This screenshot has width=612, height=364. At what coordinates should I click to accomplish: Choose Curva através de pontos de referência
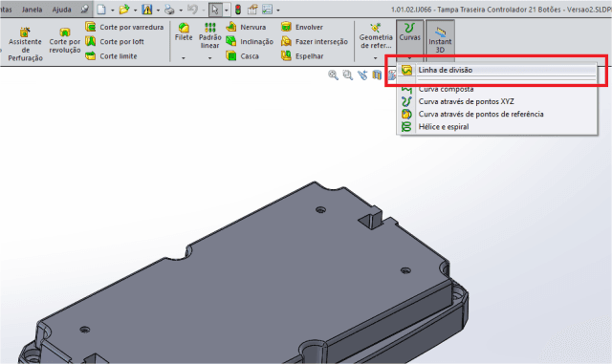pyautogui.click(x=497, y=114)
